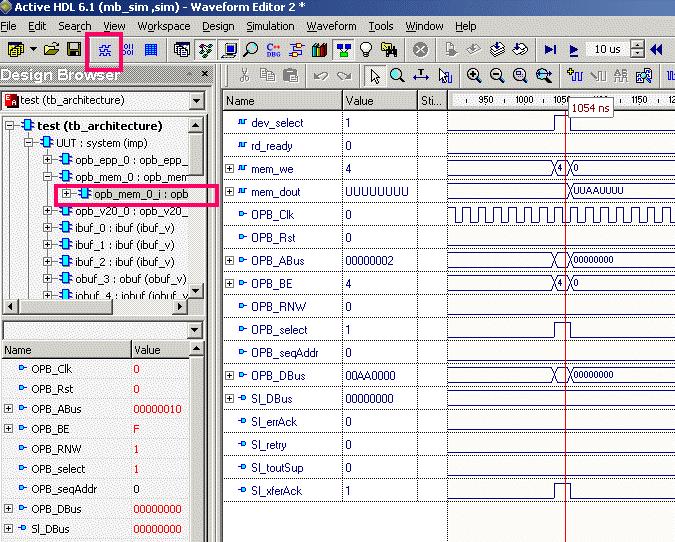Activate the select mode arrow cursor
Viewport: 675px width, 542px height.
pyautogui.click(x=375, y=76)
